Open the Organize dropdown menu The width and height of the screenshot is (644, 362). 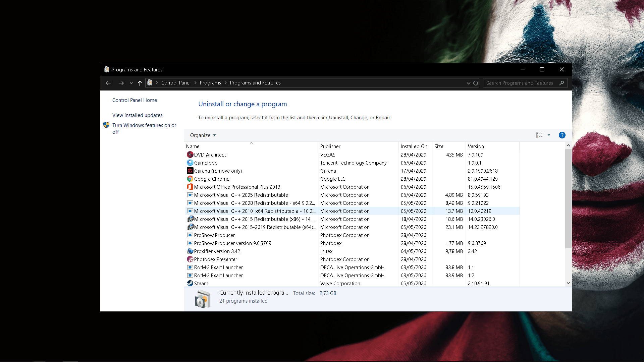tap(203, 135)
